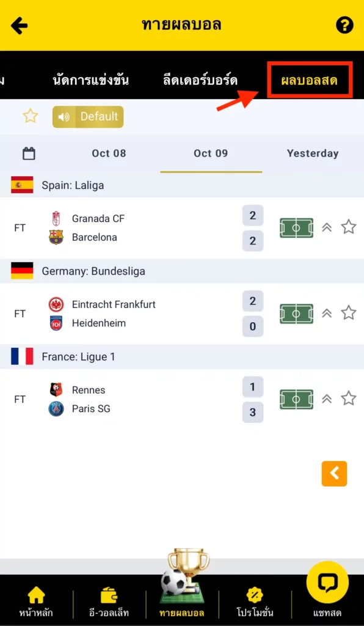
Task: Open pitch view for Granada CF match
Action: [296, 228]
